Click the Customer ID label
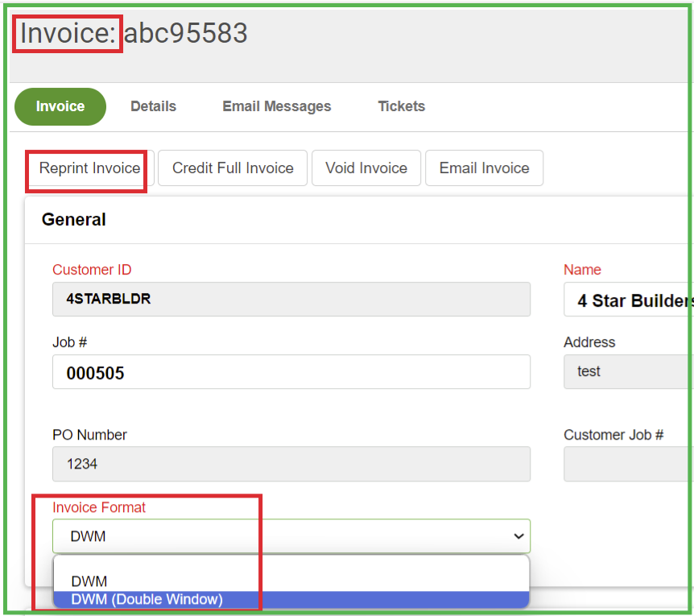 click(92, 270)
